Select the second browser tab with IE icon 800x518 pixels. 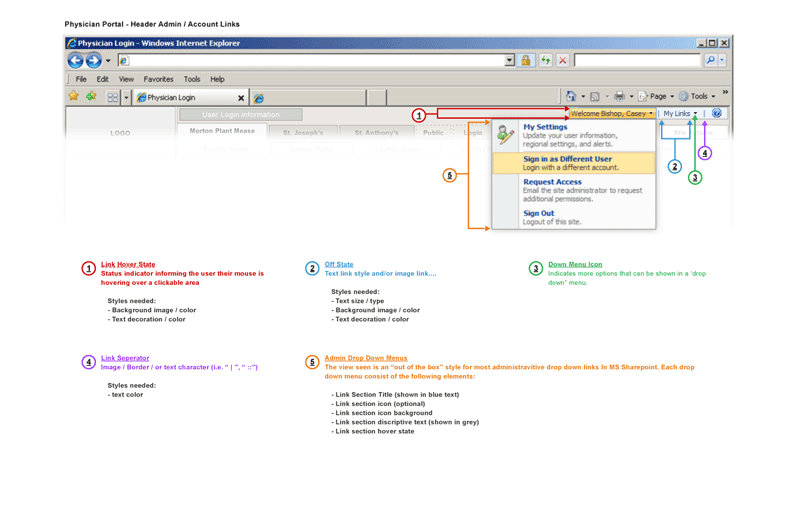pyautogui.click(x=308, y=97)
